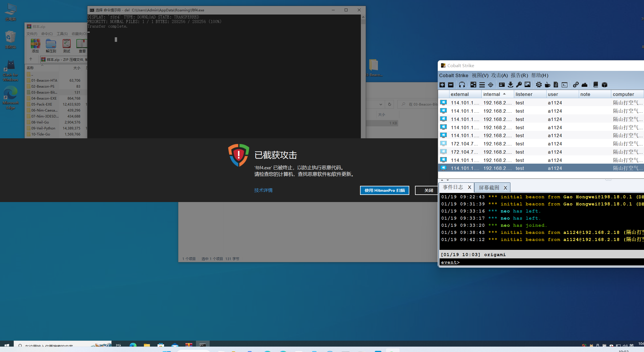Viewport: 644px width, 352px height.
Task: Select the crosshair Targets view icon
Action: (x=490, y=85)
